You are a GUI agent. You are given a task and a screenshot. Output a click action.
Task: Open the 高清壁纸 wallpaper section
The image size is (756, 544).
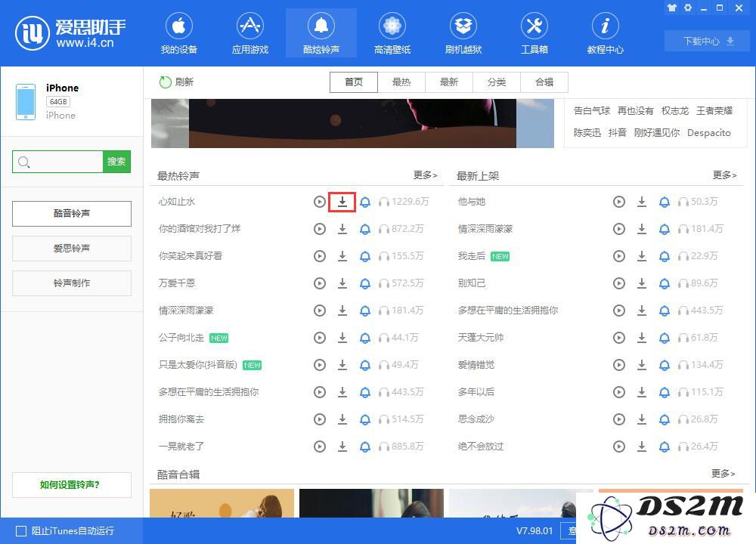[392, 34]
